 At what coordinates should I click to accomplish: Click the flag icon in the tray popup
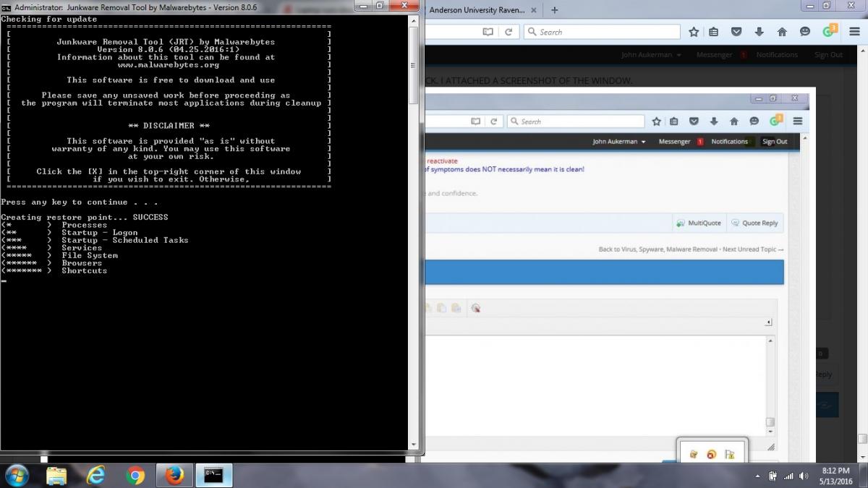pos(729,454)
